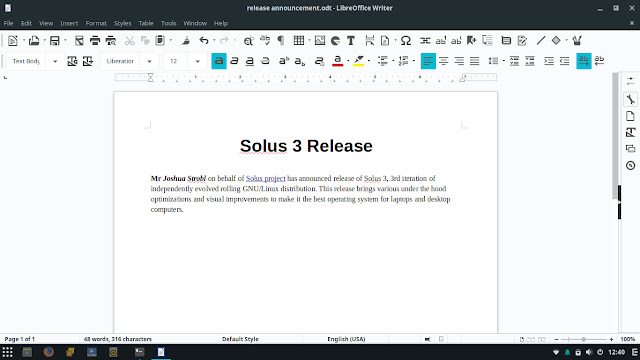The image size is (640, 360).
Task: Open the applications grid launcher in taskbar
Action: coord(7,352)
